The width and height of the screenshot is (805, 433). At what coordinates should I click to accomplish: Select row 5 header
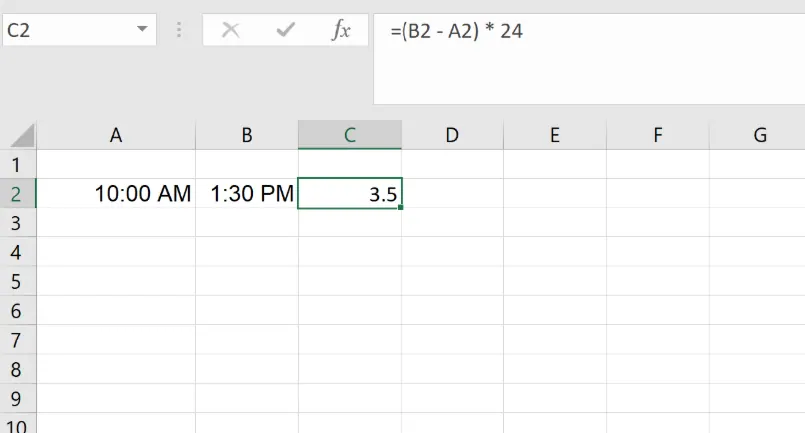(x=17, y=281)
